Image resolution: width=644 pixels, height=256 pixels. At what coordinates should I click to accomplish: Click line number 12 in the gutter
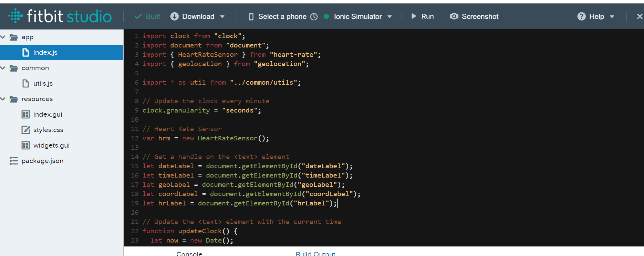click(x=135, y=138)
